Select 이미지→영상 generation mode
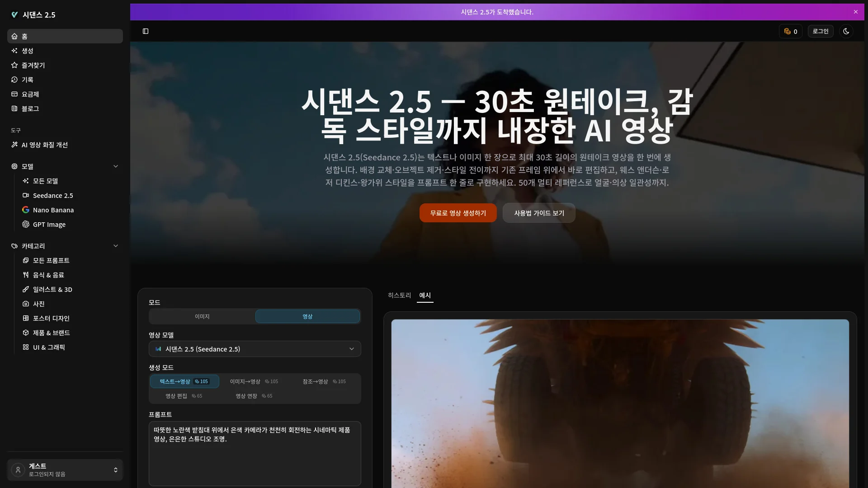The image size is (868, 488). point(254,381)
